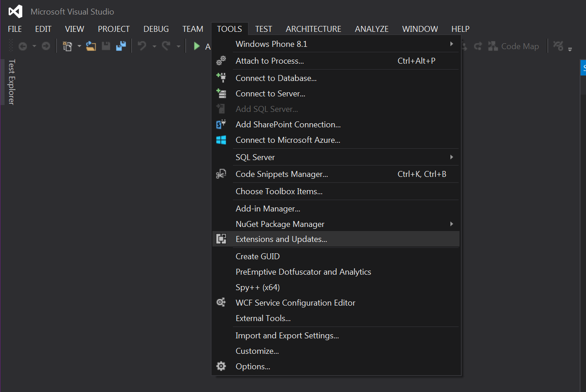
Task: Choose Attach to Process menu item
Action: click(x=336, y=61)
